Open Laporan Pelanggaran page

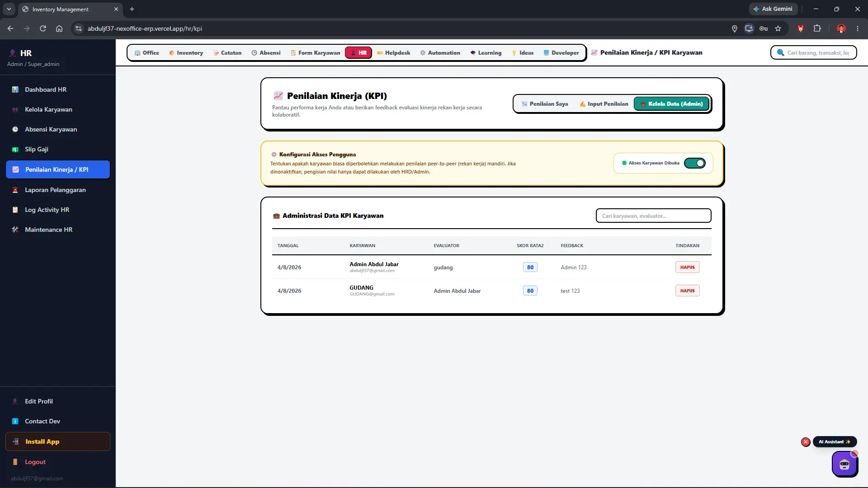58,190
